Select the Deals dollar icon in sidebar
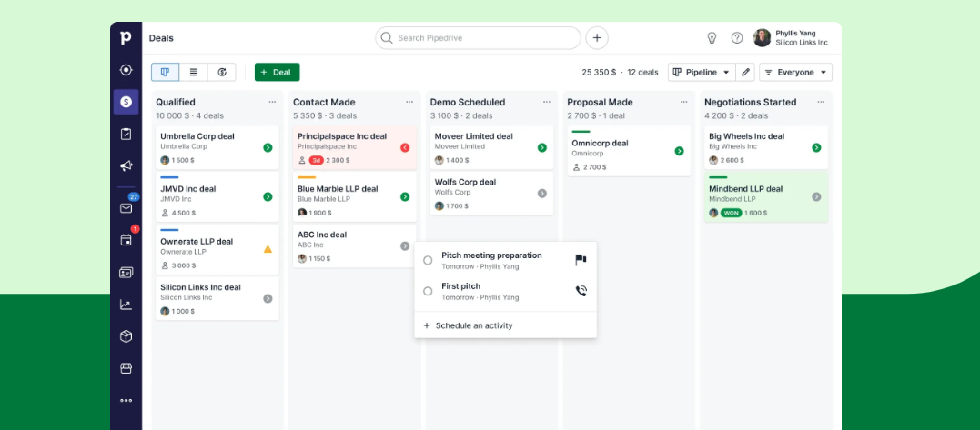 click(x=126, y=102)
